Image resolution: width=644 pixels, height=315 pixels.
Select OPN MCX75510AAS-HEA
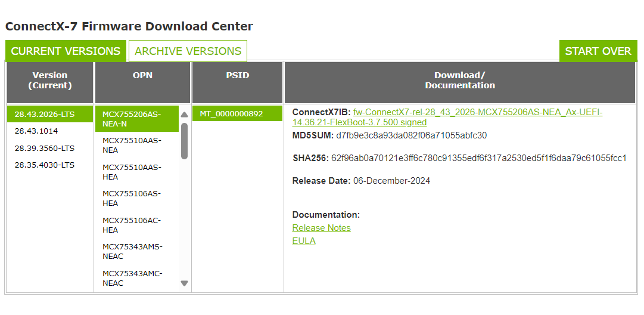click(132, 172)
